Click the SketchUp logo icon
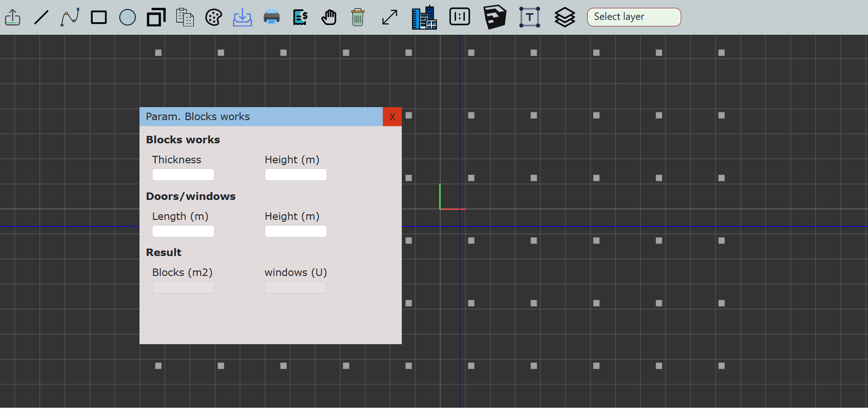 495,17
